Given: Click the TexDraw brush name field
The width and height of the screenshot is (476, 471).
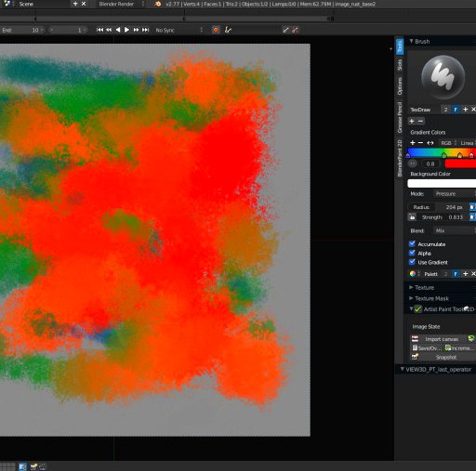Looking at the screenshot, I should (424, 110).
